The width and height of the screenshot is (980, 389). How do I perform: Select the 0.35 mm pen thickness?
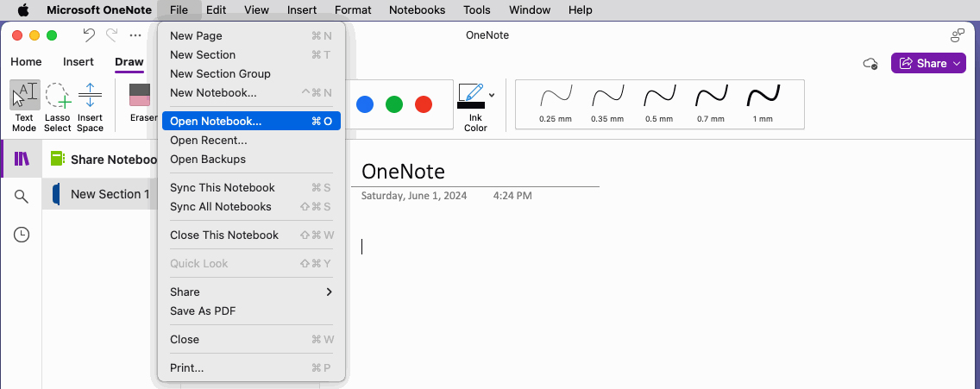(607, 104)
